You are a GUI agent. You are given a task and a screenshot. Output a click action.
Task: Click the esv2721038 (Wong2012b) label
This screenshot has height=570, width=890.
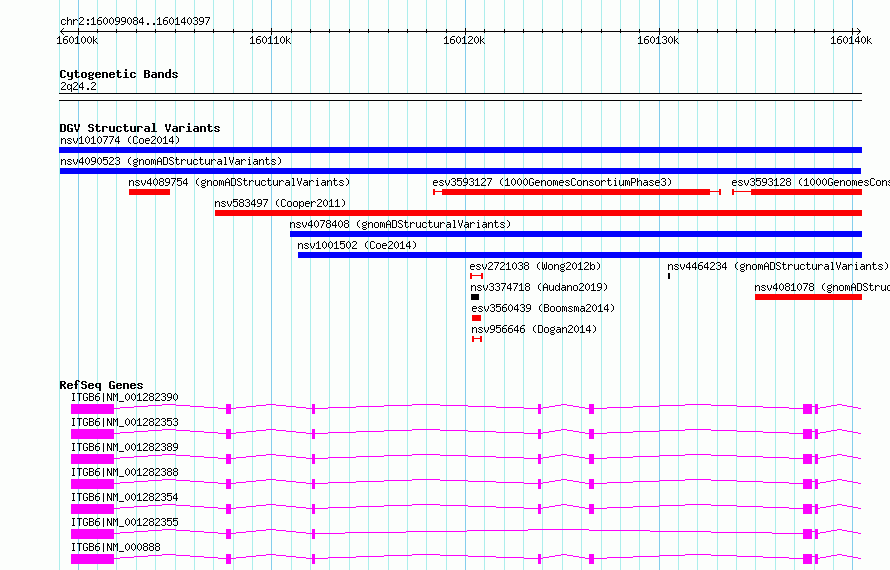(x=535, y=266)
